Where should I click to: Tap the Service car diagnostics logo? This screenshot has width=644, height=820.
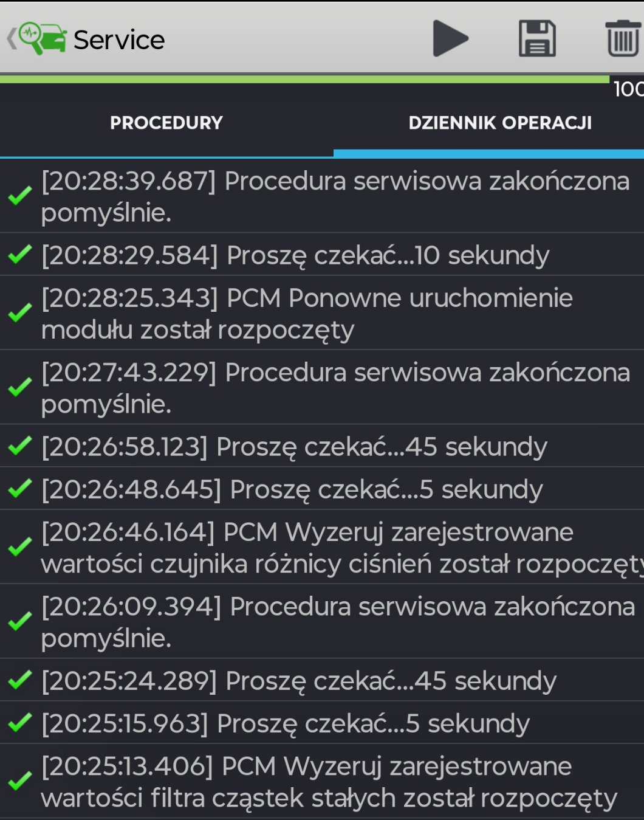43,39
